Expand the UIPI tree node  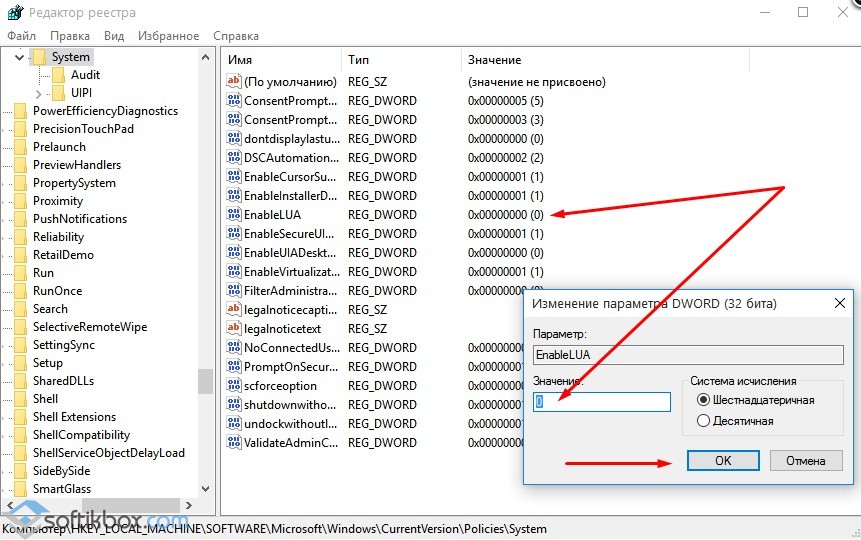(39, 93)
